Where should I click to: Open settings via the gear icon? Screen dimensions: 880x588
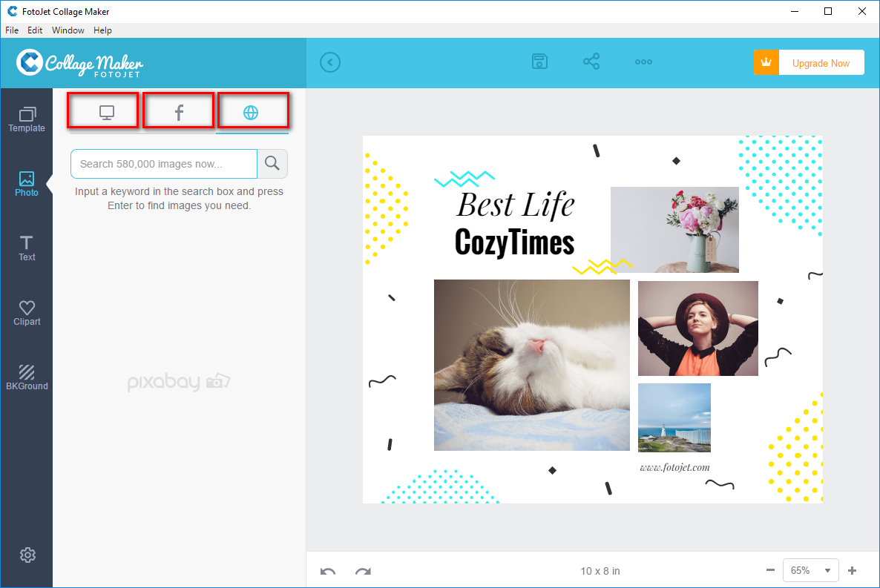27,555
